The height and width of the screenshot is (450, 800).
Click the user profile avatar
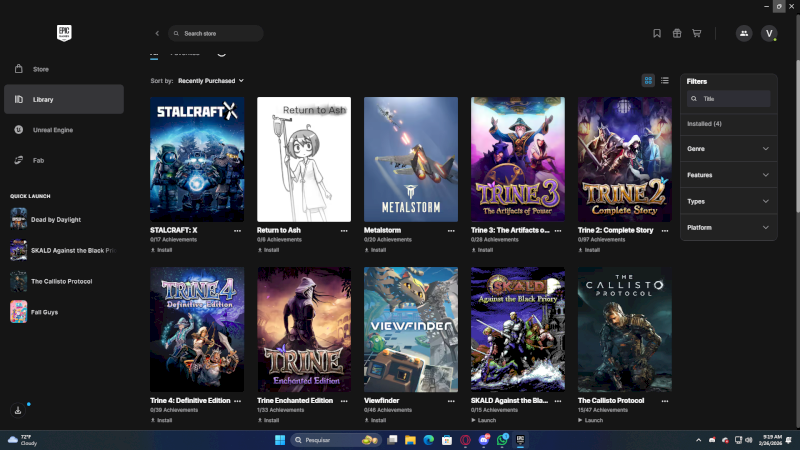[769, 33]
